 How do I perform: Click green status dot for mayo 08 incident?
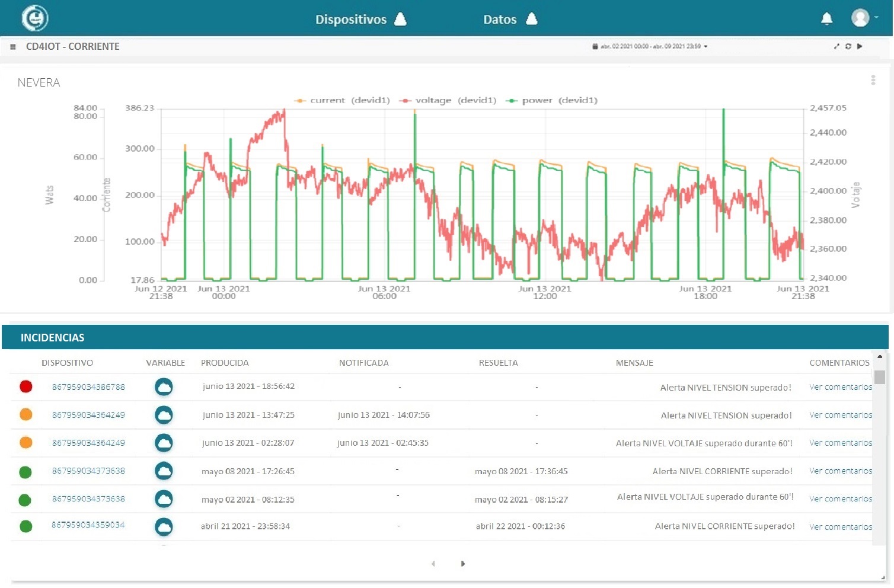[x=25, y=472]
